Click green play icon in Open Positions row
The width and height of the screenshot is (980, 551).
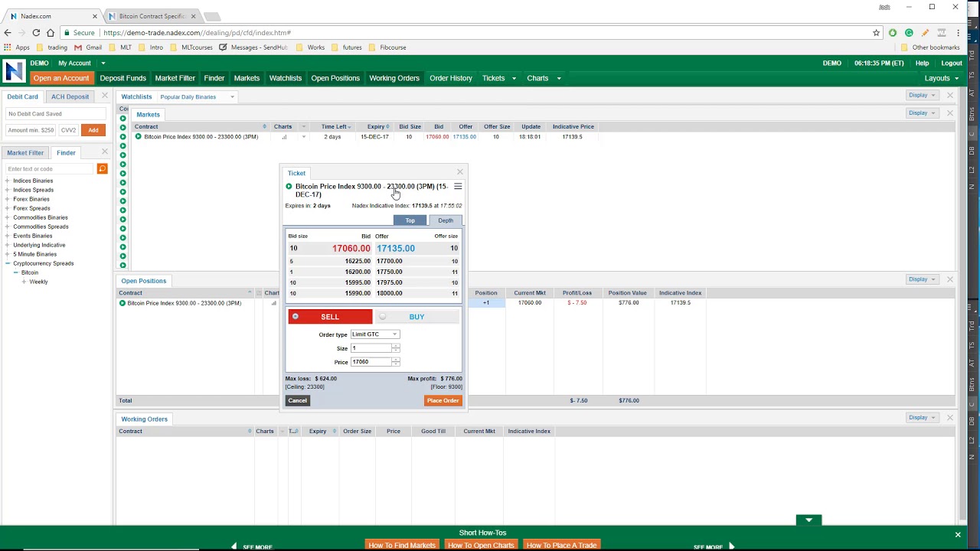click(122, 303)
